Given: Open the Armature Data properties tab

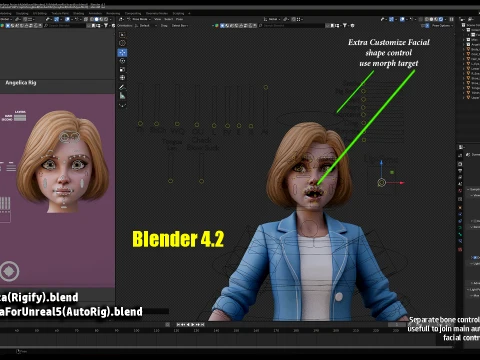Looking at the screenshot, I should [x=460, y=228].
